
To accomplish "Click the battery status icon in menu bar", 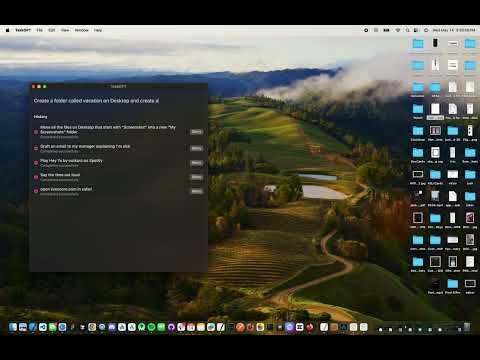I will click(x=386, y=30).
